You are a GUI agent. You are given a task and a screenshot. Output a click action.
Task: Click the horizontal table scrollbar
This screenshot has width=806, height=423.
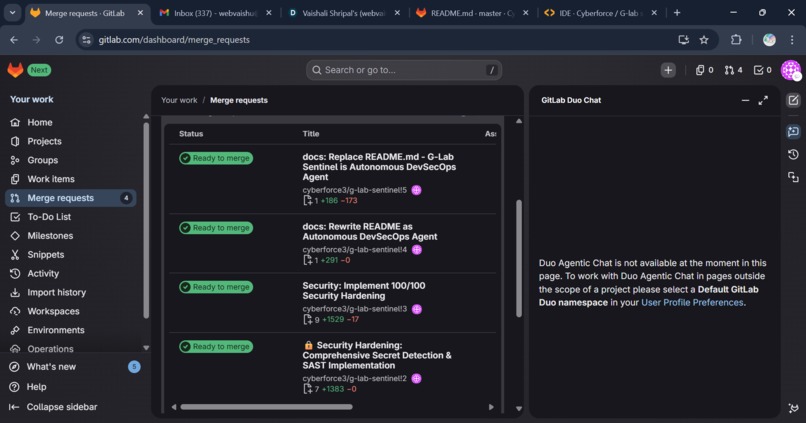click(266, 407)
